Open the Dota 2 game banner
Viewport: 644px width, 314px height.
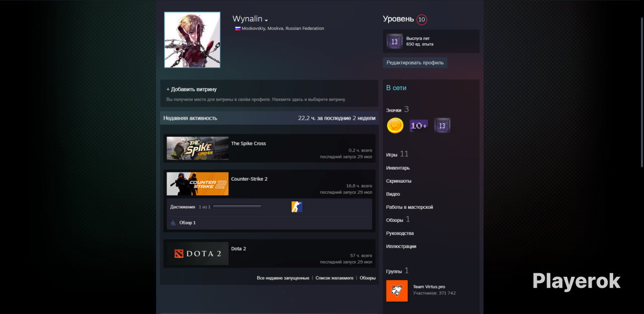point(198,254)
